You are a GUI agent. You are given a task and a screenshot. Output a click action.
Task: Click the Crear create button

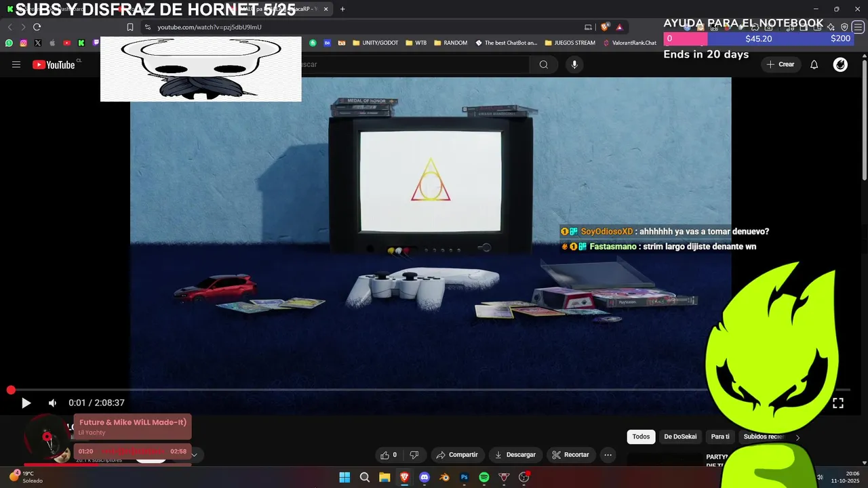tap(781, 64)
